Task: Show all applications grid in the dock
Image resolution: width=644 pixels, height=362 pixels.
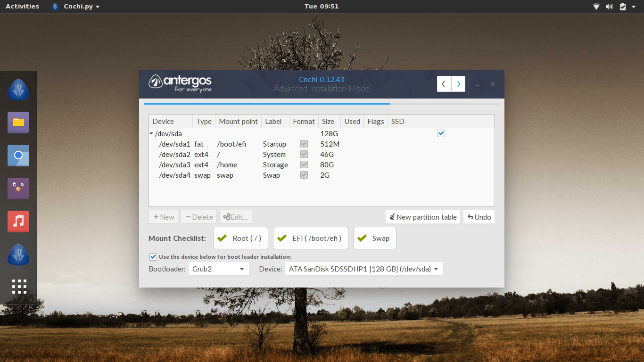Action: (x=19, y=287)
